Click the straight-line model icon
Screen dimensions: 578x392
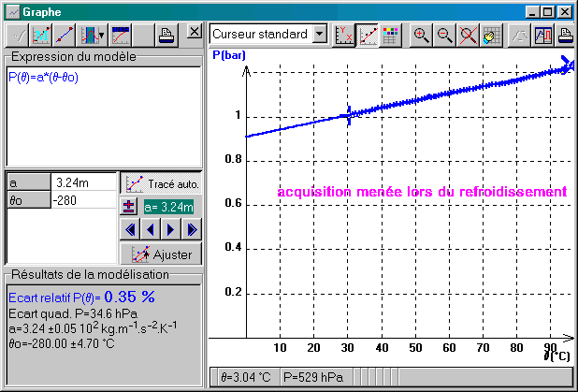[x=65, y=36]
